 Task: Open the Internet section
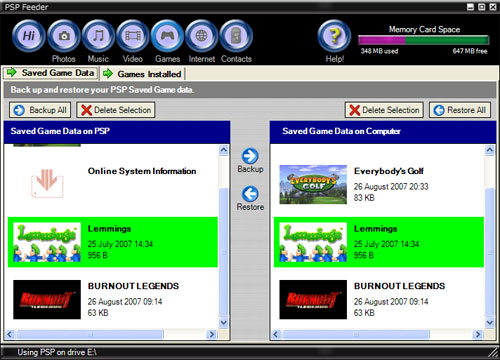tap(202, 36)
